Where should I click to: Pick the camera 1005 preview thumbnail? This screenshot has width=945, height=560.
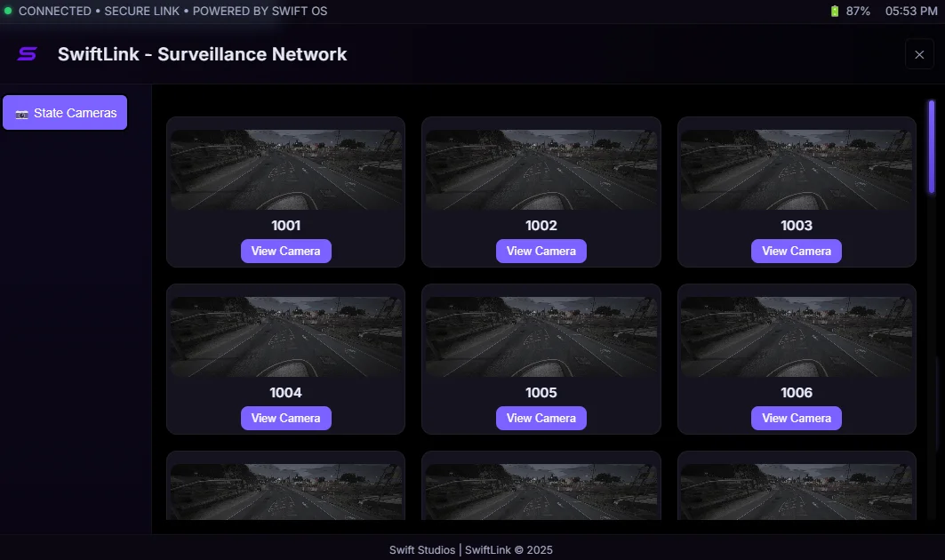(x=541, y=337)
